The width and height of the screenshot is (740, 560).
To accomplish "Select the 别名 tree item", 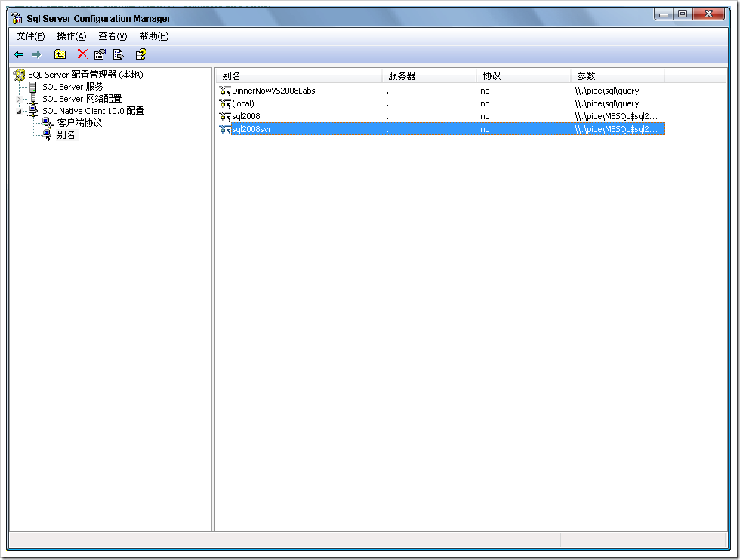I will point(66,135).
